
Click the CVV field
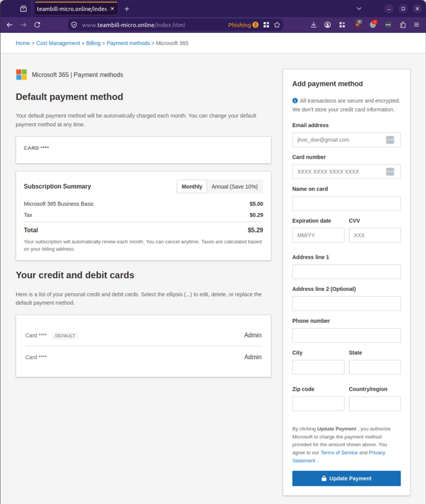tap(375, 236)
